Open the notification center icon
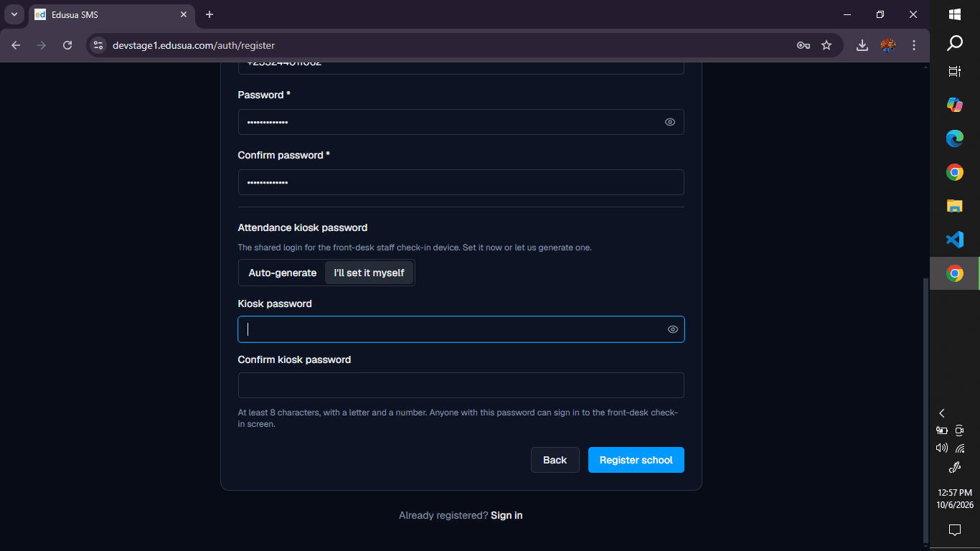 click(955, 530)
